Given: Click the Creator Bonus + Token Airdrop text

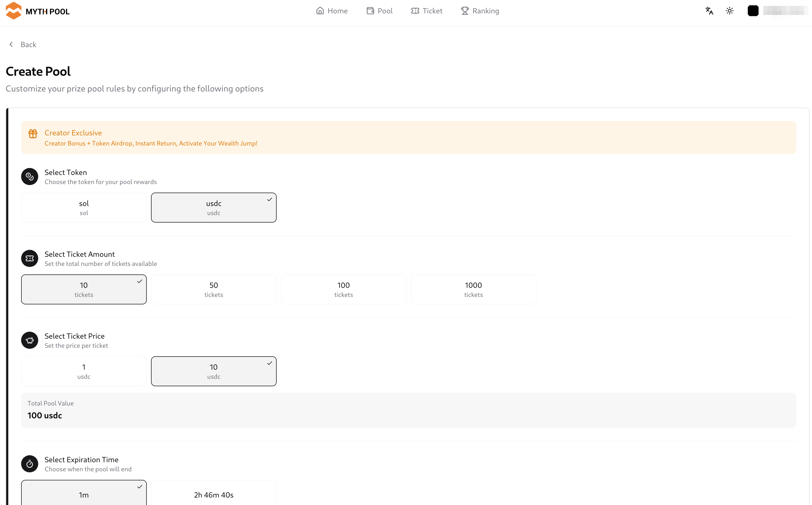Looking at the screenshot, I should click(x=151, y=143).
